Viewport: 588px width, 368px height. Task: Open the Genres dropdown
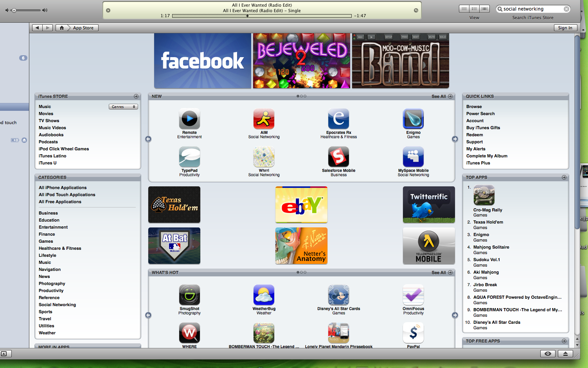coord(123,106)
